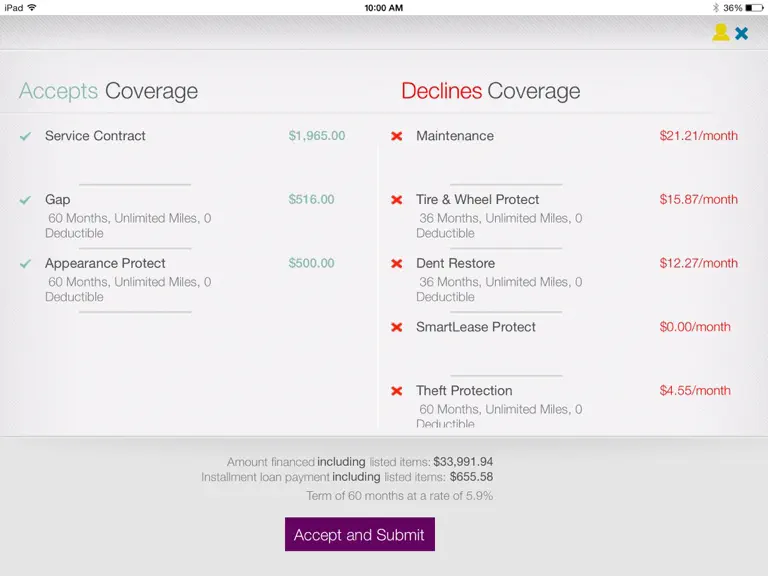The width and height of the screenshot is (768, 576).
Task: Select the Theft Protection coverage label
Action: point(464,390)
